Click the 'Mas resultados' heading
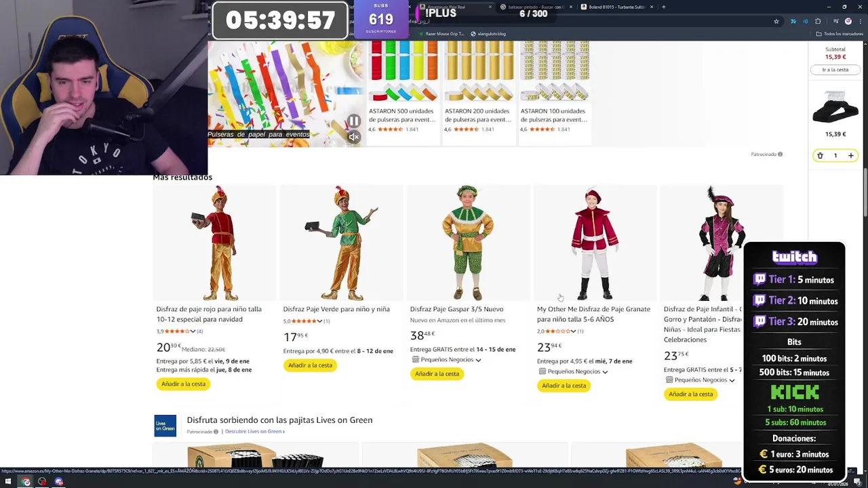The image size is (868, 488). (182, 178)
